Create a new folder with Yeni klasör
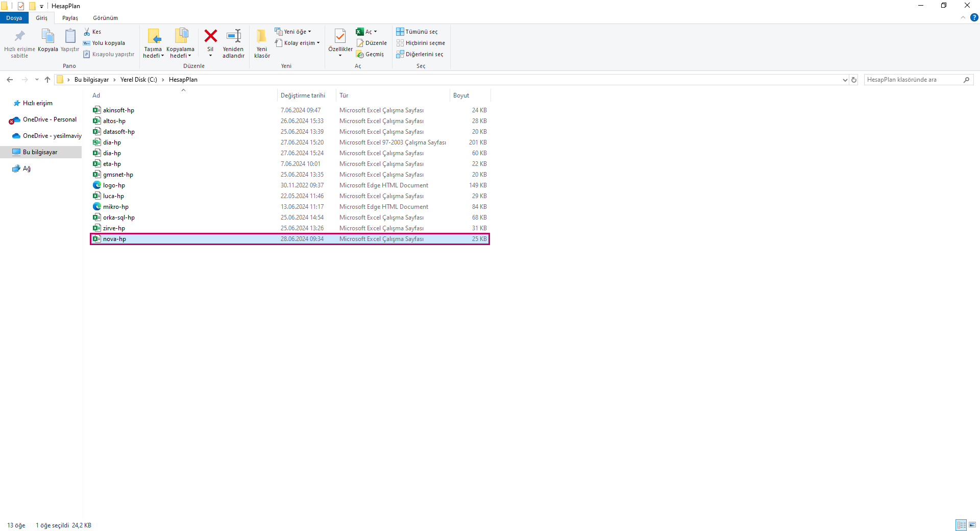This screenshot has width=980, height=531. click(262, 44)
